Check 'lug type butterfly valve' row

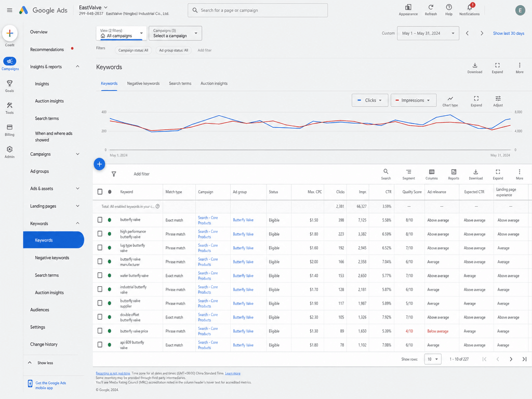tap(100, 248)
